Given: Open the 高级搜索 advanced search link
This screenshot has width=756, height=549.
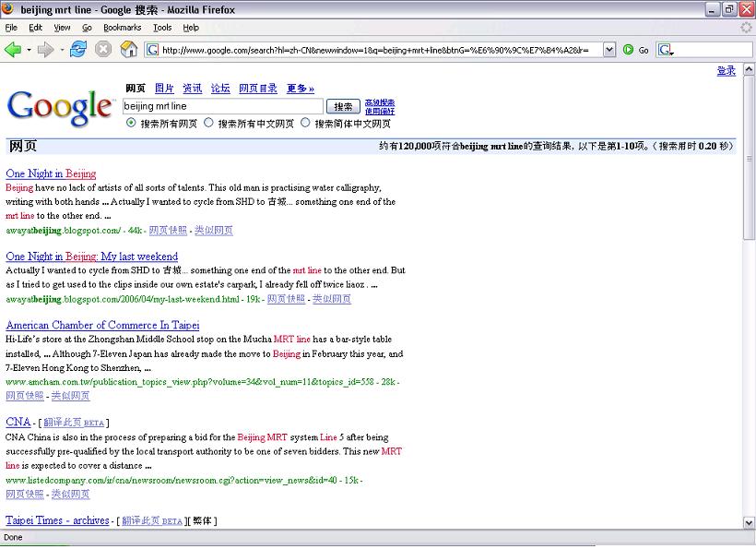Looking at the screenshot, I should coord(380,102).
